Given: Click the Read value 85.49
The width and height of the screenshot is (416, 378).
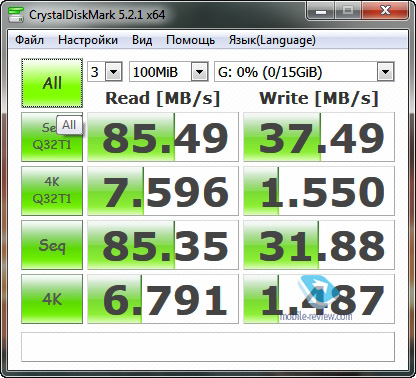Looking at the screenshot, I should pyautogui.click(x=163, y=137).
